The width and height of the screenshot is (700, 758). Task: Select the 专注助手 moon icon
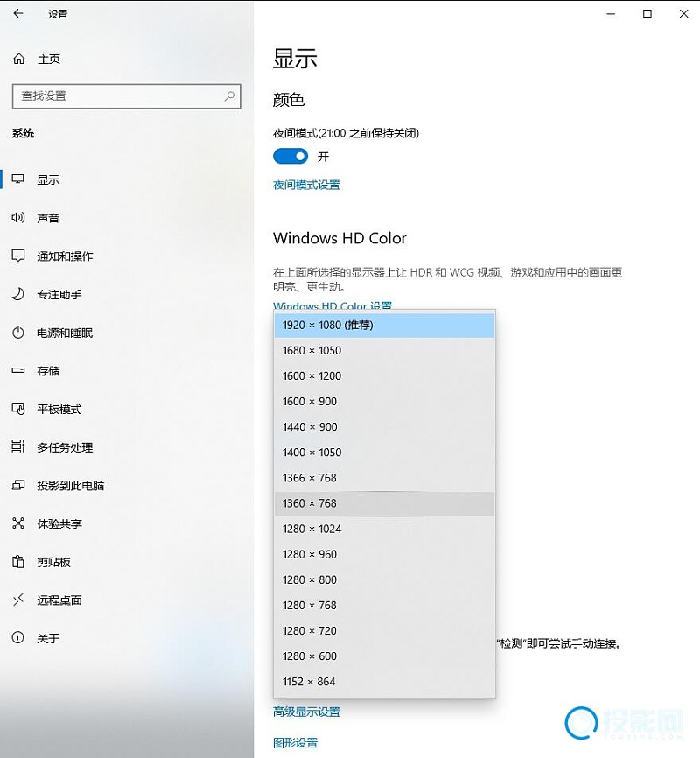pyautogui.click(x=18, y=295)
